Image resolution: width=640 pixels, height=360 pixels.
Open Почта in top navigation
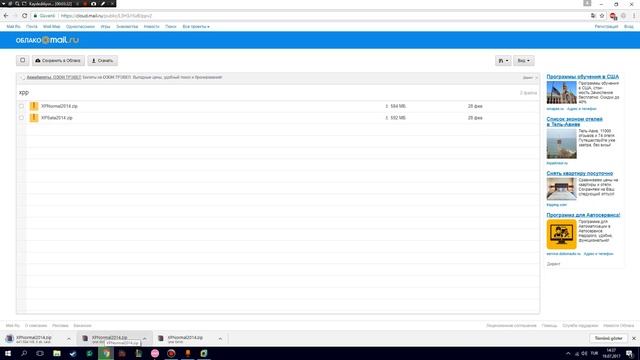(x=31, y=27)
